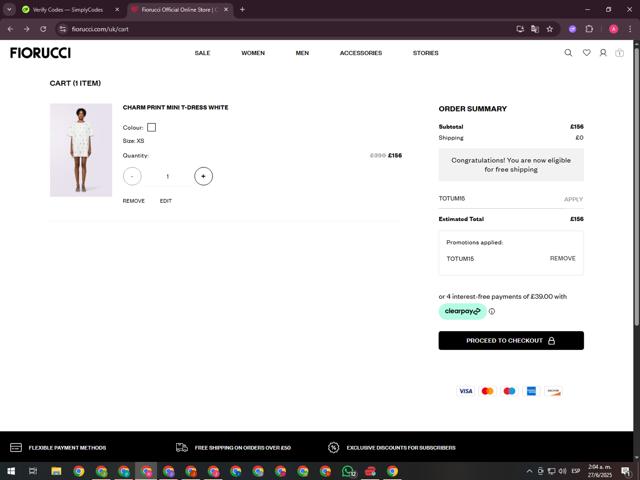Open WhatsApp from the taskbar
The width and height of the screenshot is (640, 480).
[348, 471]
